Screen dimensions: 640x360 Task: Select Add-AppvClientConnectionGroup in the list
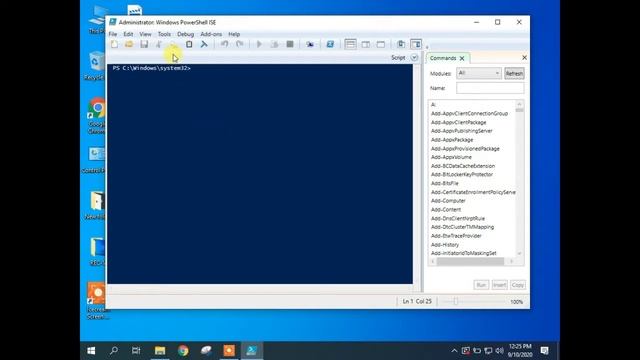tap(469, 113)
